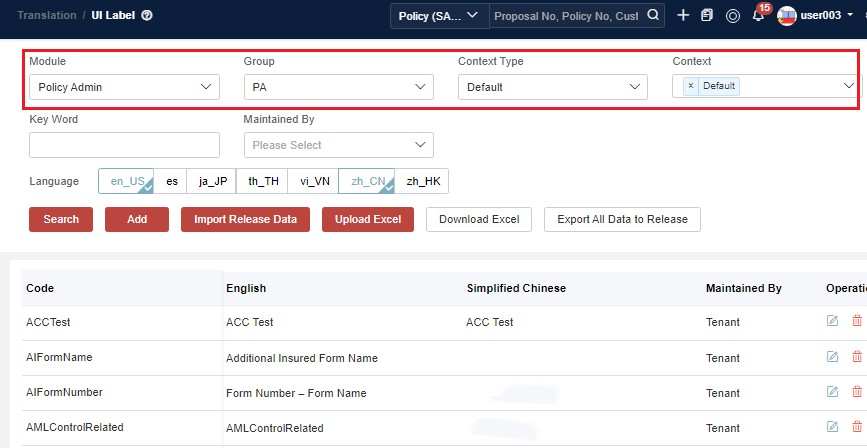
Task: Click the search magnifier icon in top bar
Action: (x=653, y=16)
